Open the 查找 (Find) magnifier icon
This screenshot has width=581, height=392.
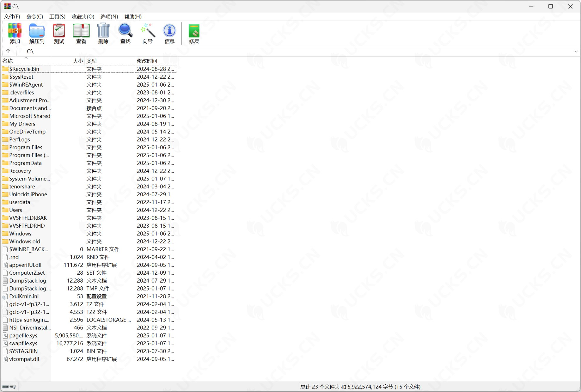click(126, 33)
